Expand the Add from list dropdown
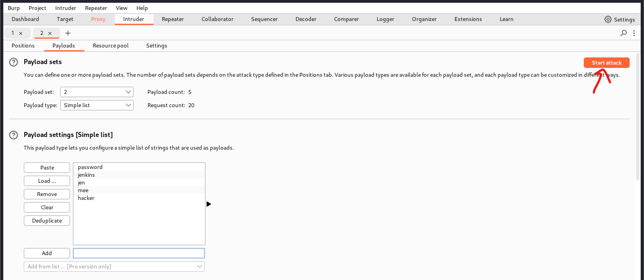 coord(114,267)
